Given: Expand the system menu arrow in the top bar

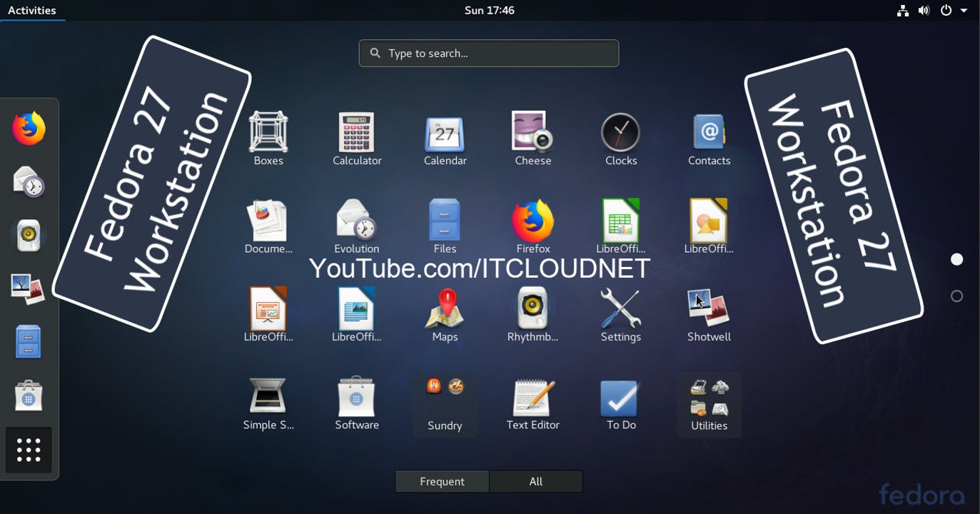Looking at the screenshot, I should [964, 10].
